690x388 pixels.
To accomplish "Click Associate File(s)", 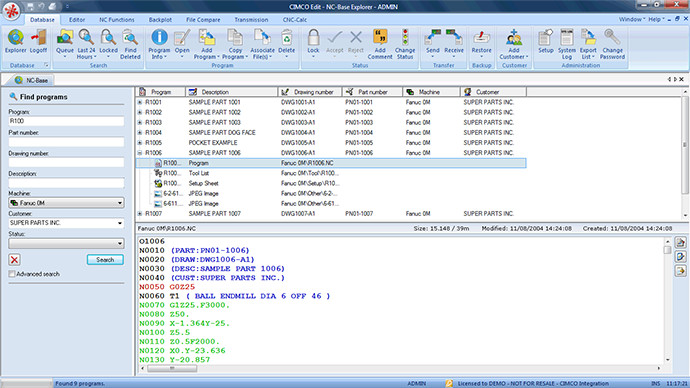I will pyautogui.click(x=262, y=44).
